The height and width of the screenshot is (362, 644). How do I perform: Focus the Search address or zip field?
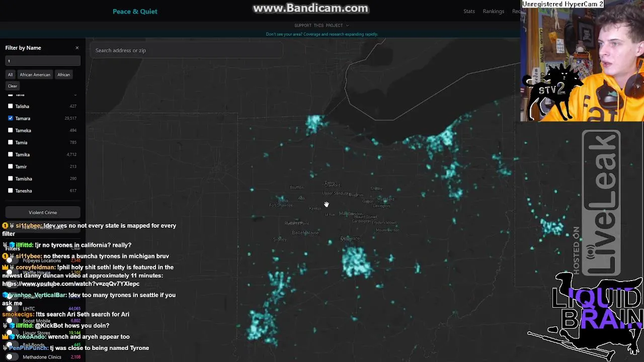point(186,50)
